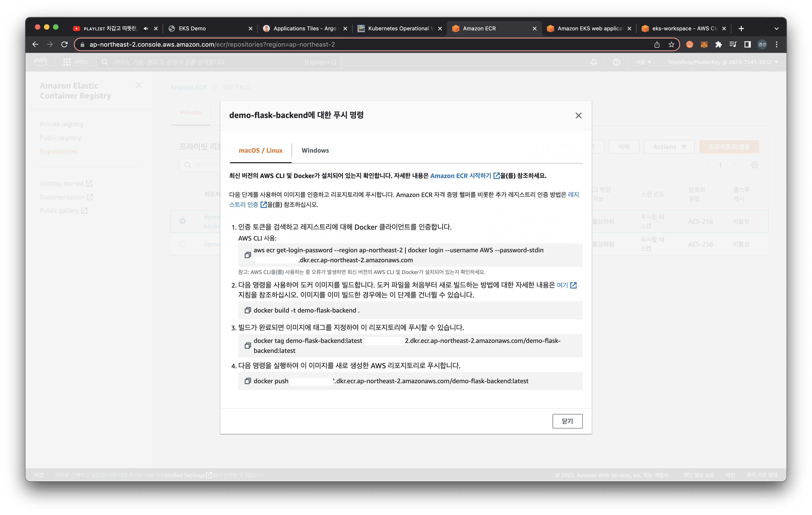Screen dimensions: 812x515
Task: Collapse the ECR sidebar with its X
Action: pos(139,85)
